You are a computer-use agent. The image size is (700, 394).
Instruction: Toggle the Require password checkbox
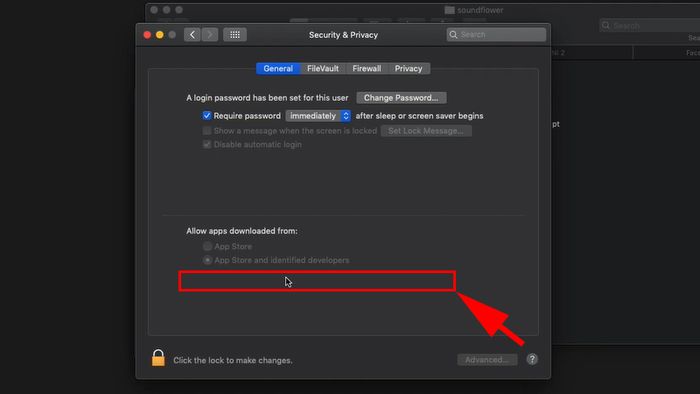[x=207, y=116]
